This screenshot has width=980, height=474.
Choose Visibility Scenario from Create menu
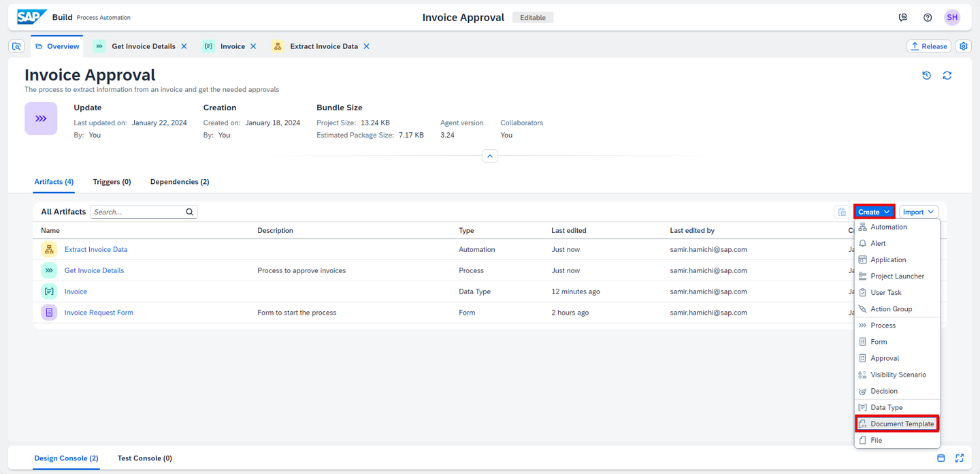pyautogui.click(x=897, y=374)
